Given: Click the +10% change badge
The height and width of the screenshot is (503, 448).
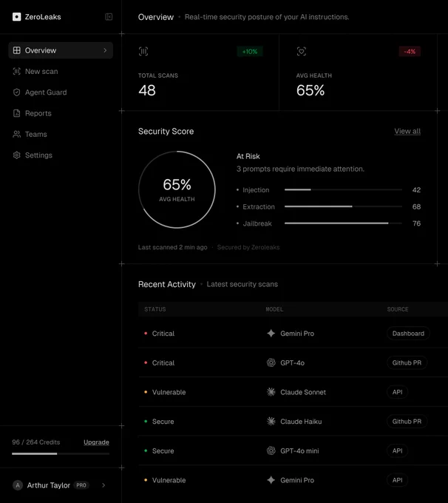Looking at the screenshot, I should tap(250, 51).
